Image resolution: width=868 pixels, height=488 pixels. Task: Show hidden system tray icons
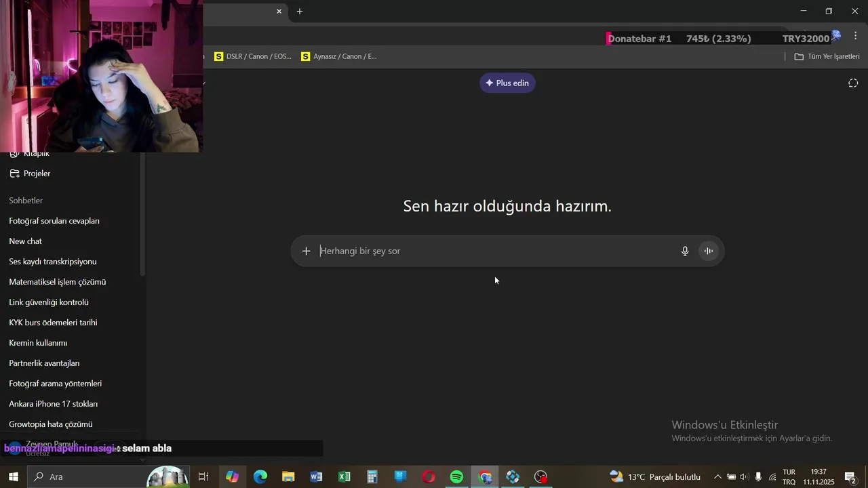coord(717,476)
